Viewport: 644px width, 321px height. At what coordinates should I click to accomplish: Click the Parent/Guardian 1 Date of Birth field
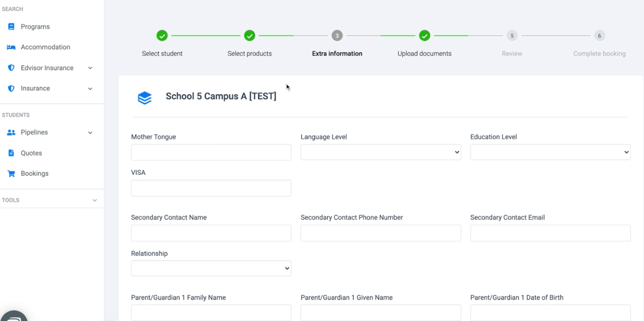[550, 313]
